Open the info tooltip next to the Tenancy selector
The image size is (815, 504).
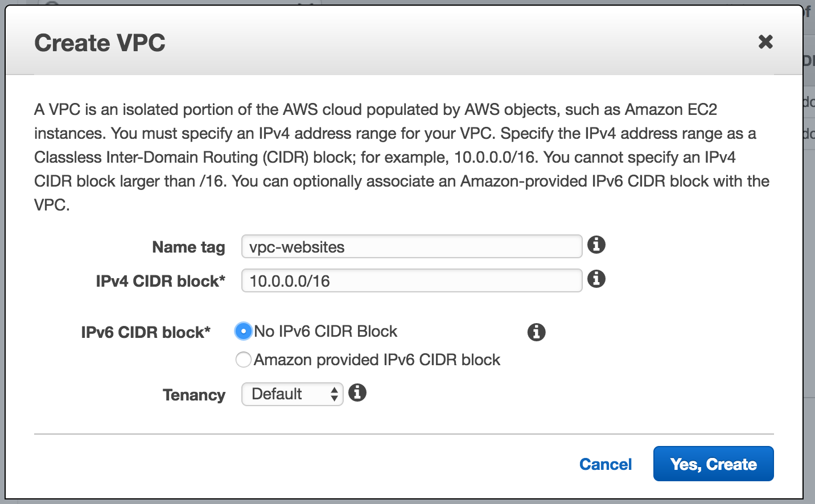pyautogui.click(x=358, y=393)
